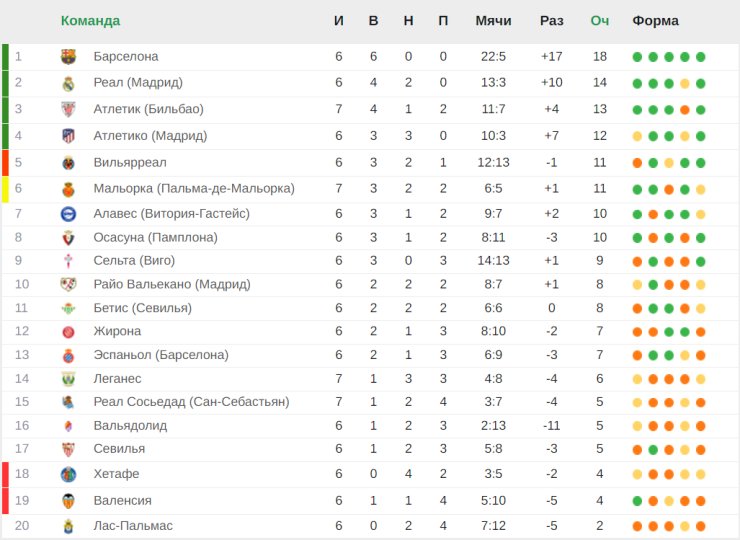Click the Севилья club crest icon
Screen dimensions: 740x540
68,449
